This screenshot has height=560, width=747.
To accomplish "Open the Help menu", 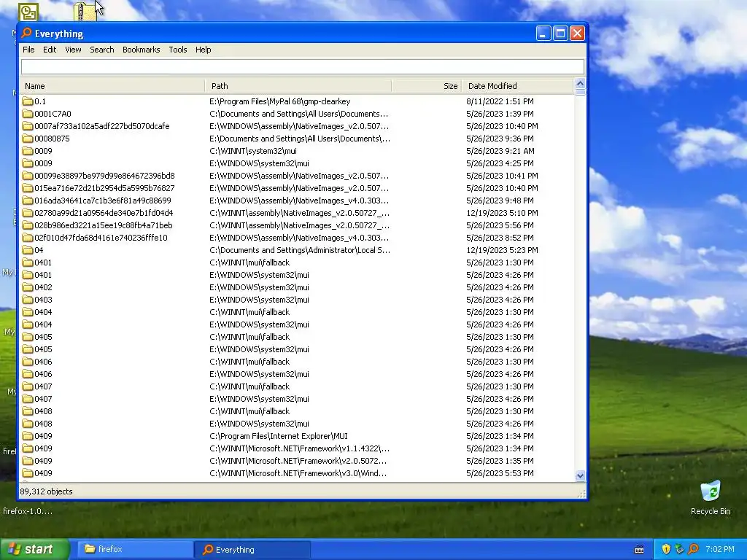I will (x=203, y=50).
